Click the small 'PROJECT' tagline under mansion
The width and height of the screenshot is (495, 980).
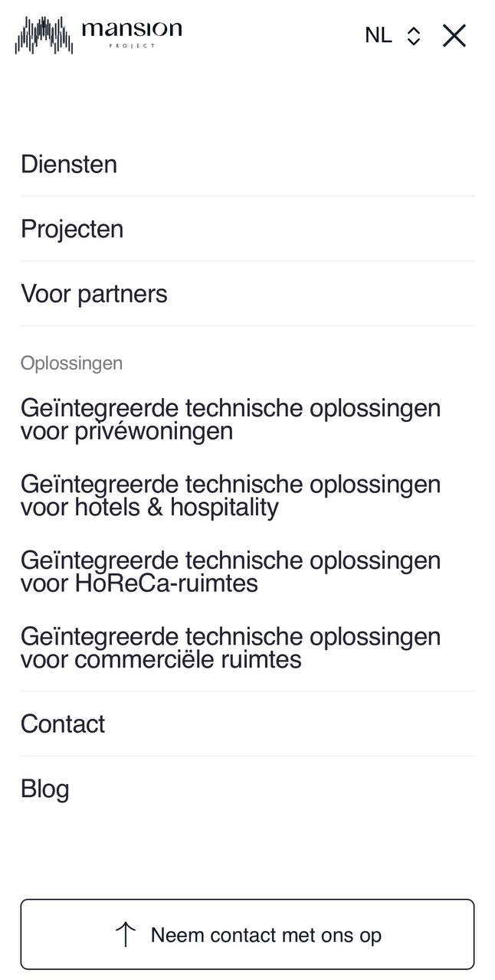[x=131, y=46]
